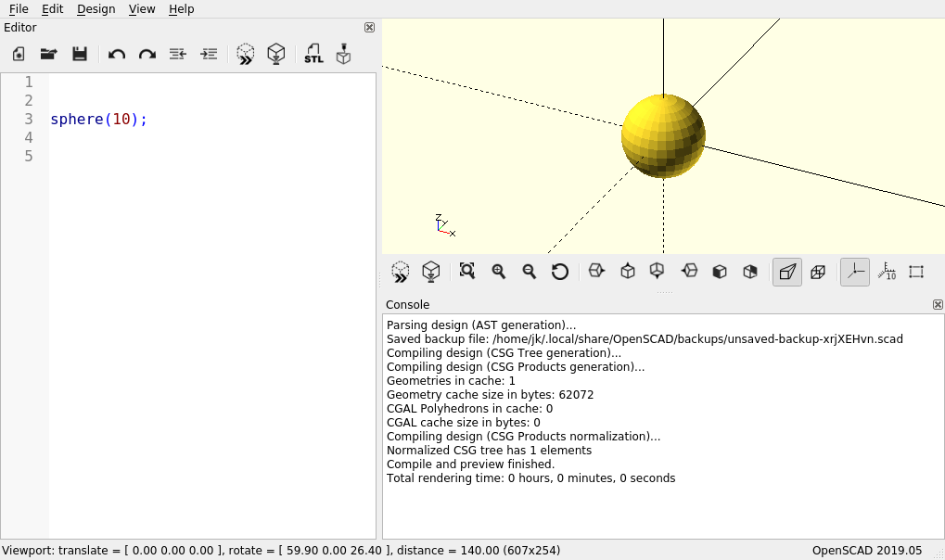The width and height of the screenshot is (945, 560).
Task: Enable Show Edges in the viewport
Action: (x=916, y=272)
